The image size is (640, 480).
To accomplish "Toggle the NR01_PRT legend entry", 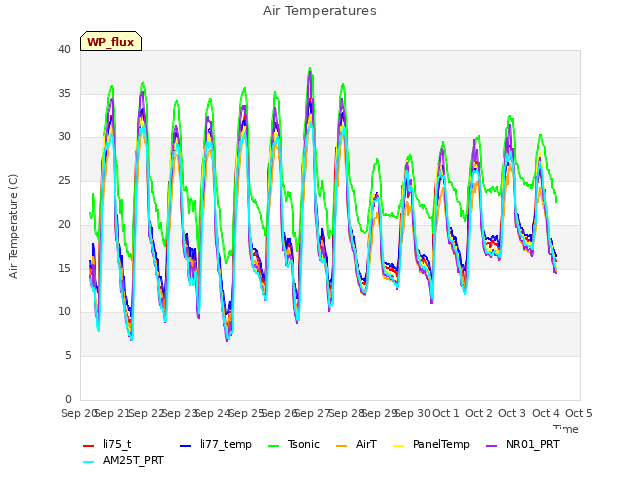I will tap(522, 444).
